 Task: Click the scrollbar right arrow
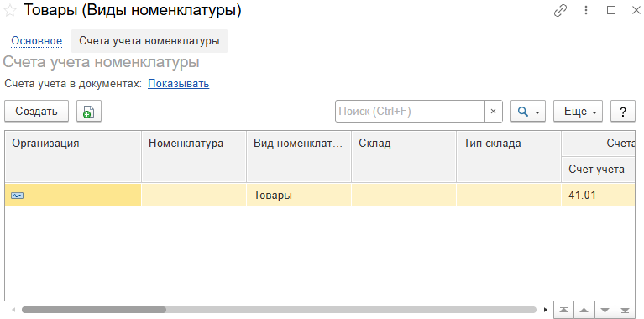click(546, 310)
